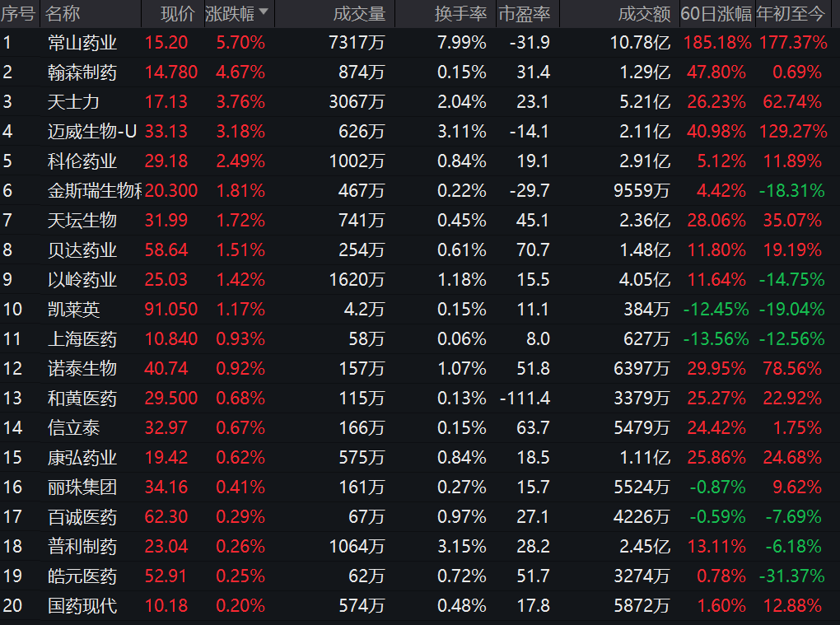Click the 10.78亿 turnover amount
The image size is (840, 625).
(x=640, y=42)
